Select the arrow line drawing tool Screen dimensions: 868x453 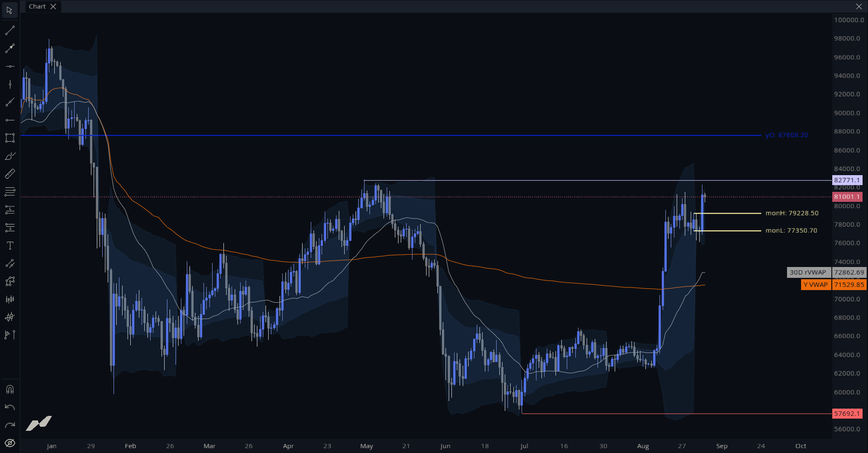[9, 48]
